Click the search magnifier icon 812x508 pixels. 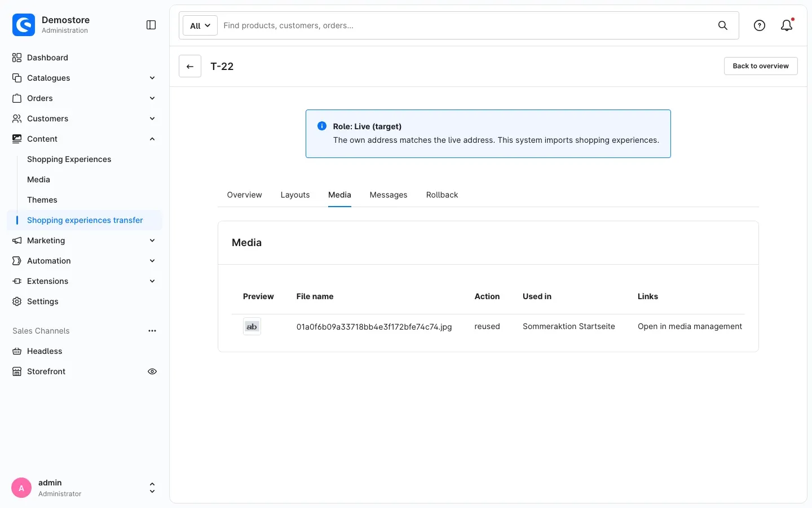click(723, 25)
